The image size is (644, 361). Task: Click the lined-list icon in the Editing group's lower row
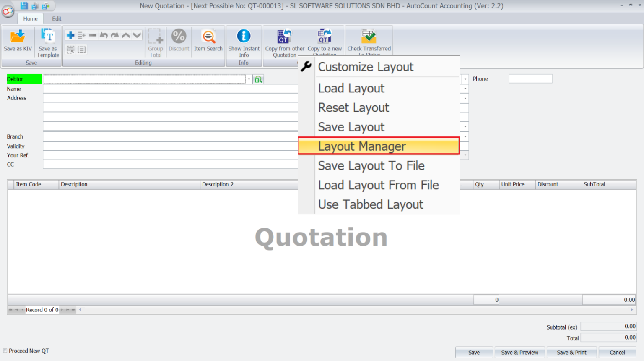[82, 50]
